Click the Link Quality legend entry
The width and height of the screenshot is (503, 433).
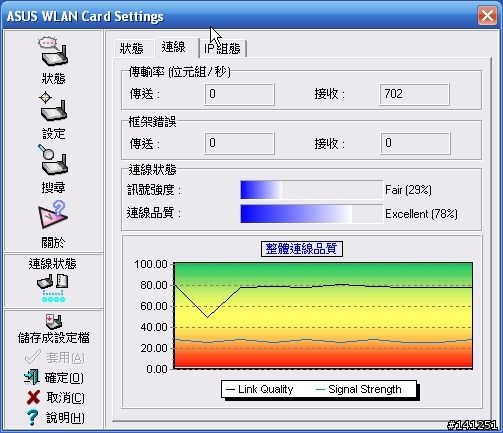click(259, 389)
